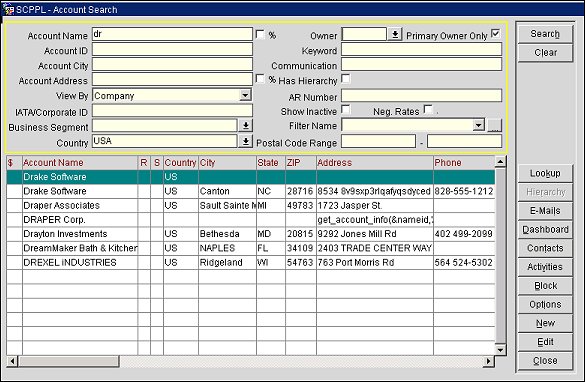Click the Phone column header
The height and width of the screenshot is (382, 585).
[x=464, y=163]
